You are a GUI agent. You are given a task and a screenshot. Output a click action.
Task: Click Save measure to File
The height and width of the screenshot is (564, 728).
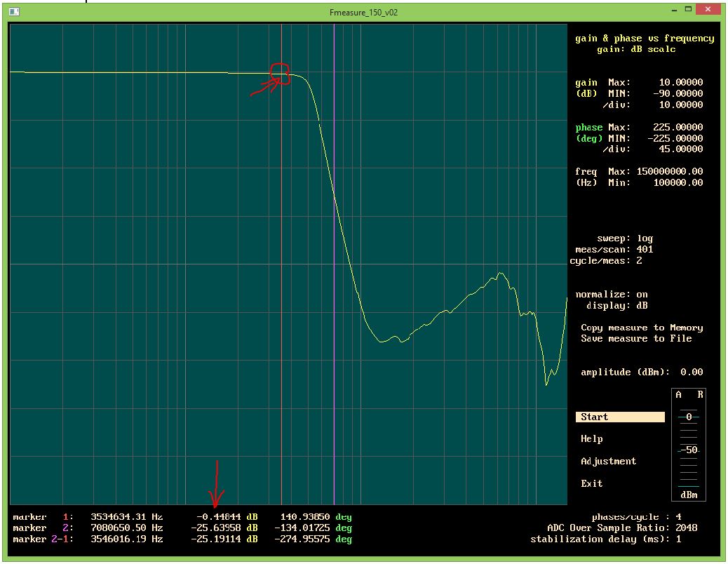[x=635, y=339]
